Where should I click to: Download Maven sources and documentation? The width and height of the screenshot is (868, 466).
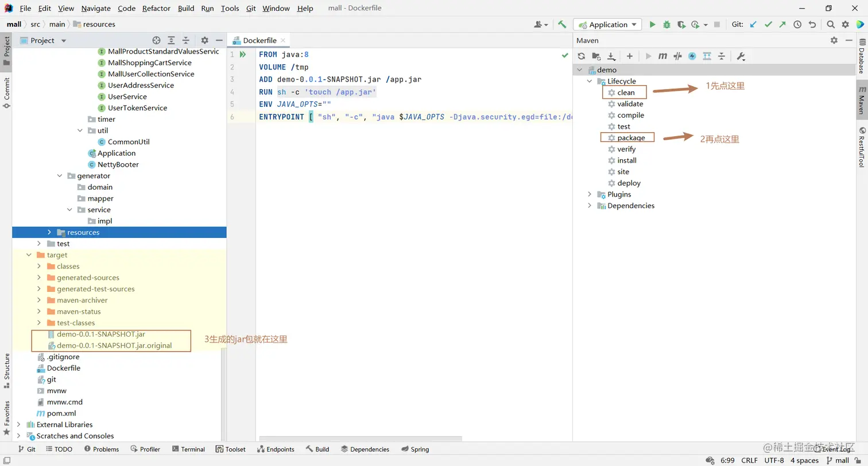pyautogui.click(x=611, y=56)
